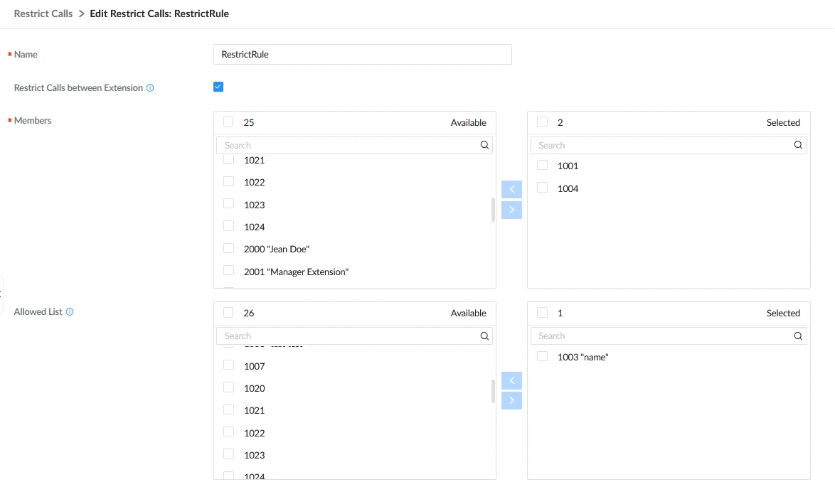
Task: Select all 2 selected Members checkbox
Action: (x=542, y=122)
